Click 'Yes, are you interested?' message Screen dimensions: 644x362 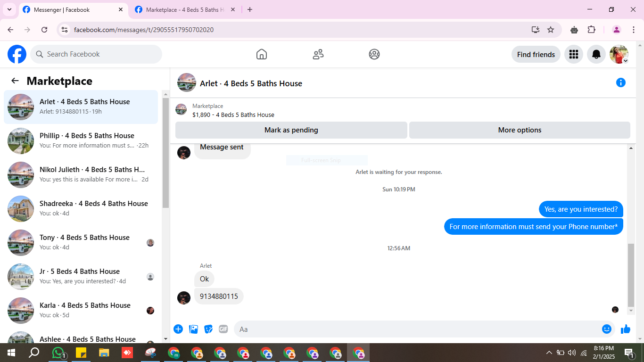[x=581, y=209]
